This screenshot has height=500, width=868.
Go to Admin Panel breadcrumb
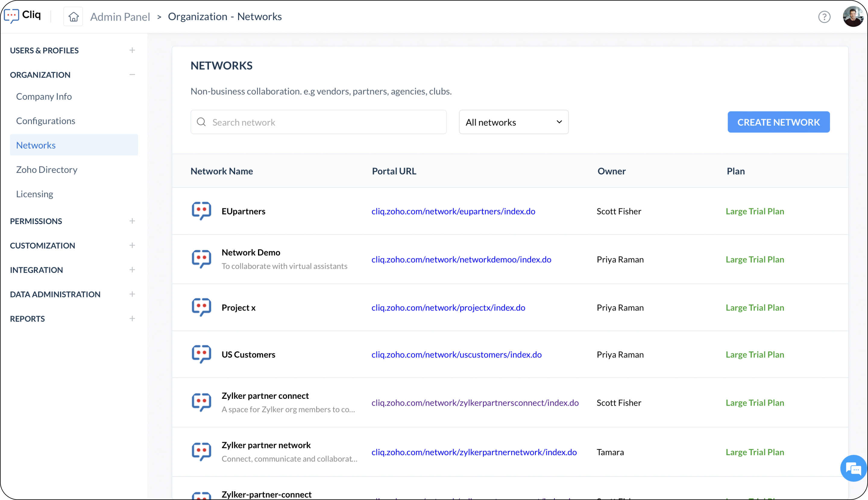120,17
